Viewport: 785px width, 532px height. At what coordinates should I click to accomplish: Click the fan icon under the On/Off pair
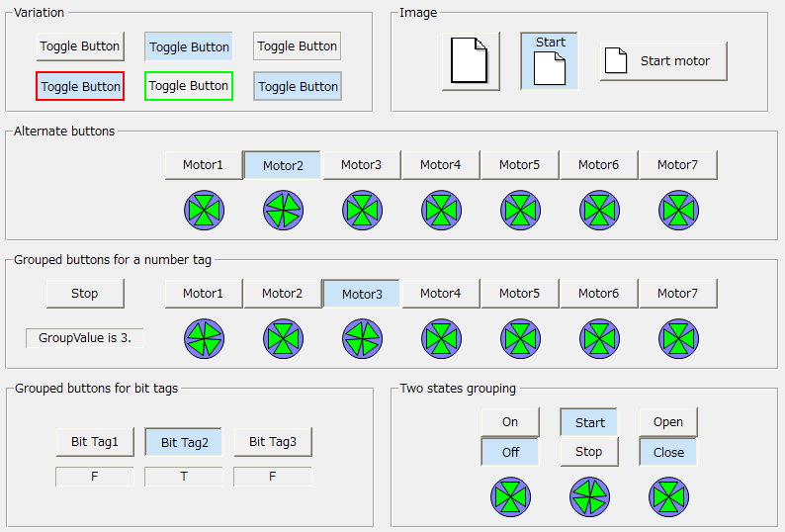[x=510, y=497]
